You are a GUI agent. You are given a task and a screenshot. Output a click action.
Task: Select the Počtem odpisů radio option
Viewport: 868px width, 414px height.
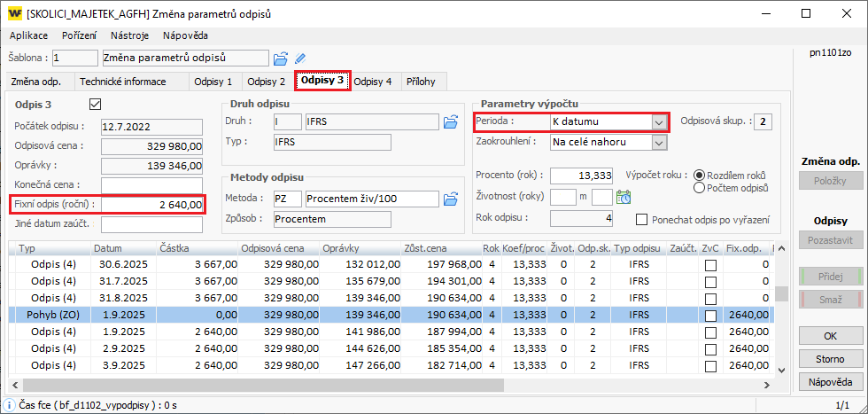[699, 188]
